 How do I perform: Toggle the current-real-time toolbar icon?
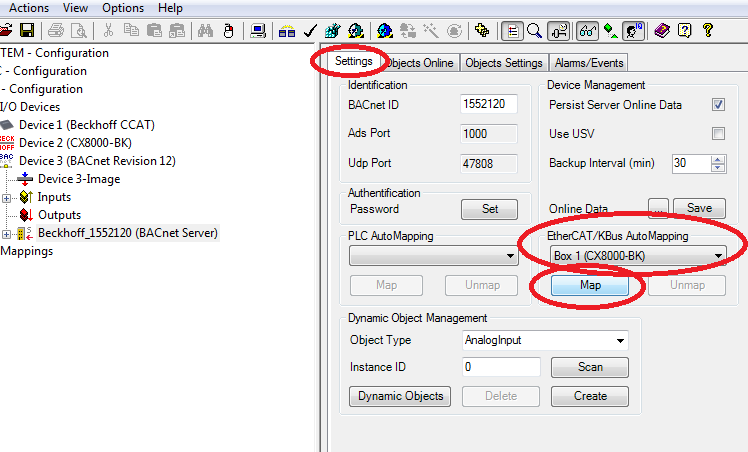tap(558, 31)
